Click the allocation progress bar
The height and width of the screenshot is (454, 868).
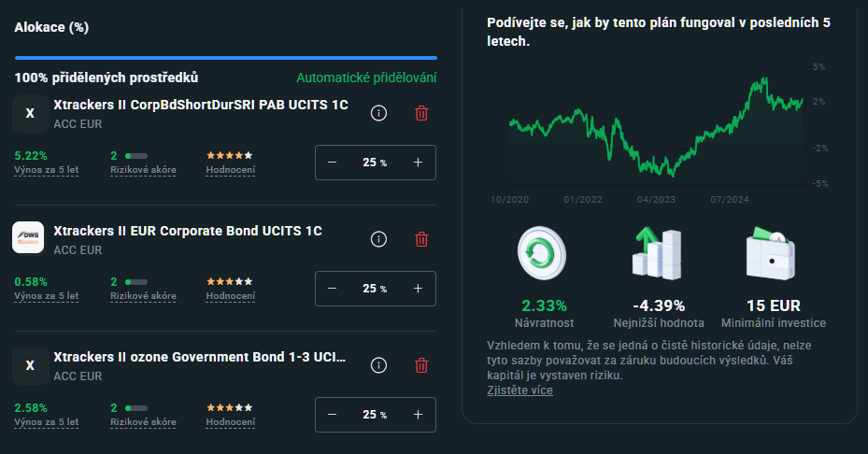point(225,58)
